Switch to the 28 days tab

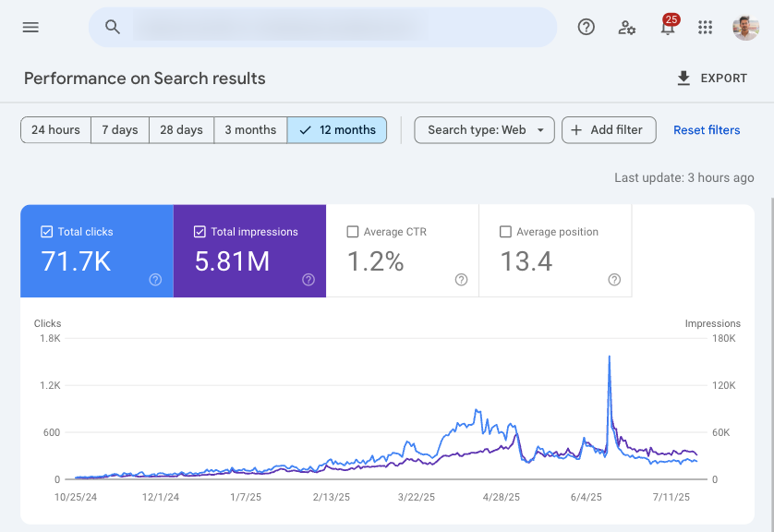pyautogui.click(x=181, y=129)
